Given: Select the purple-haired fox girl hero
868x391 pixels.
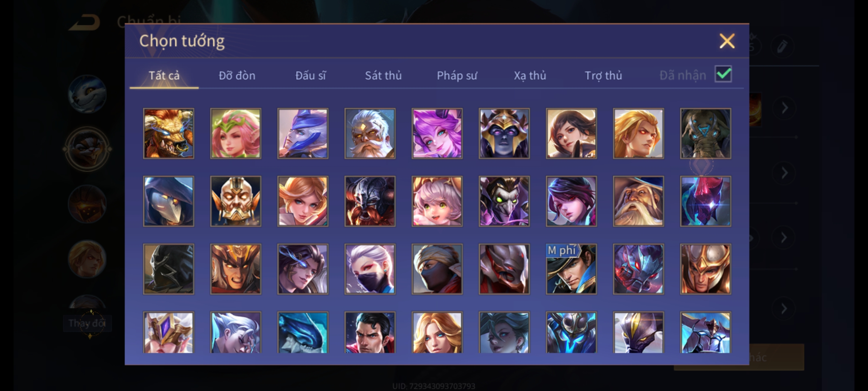Looking at the screenshot, I should tap(437, 133).
